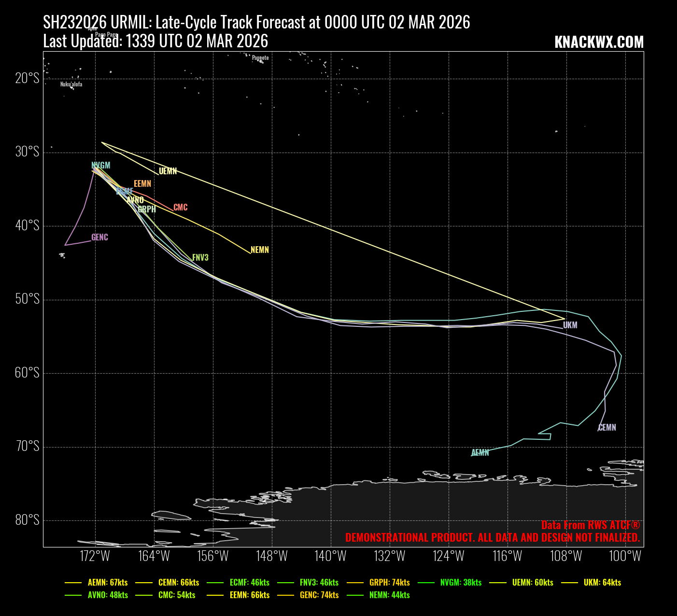This screenshot has width=677, height=616.
Task: Select the NEMN: 44kts legend entry
Action: (x=389, y=595)
